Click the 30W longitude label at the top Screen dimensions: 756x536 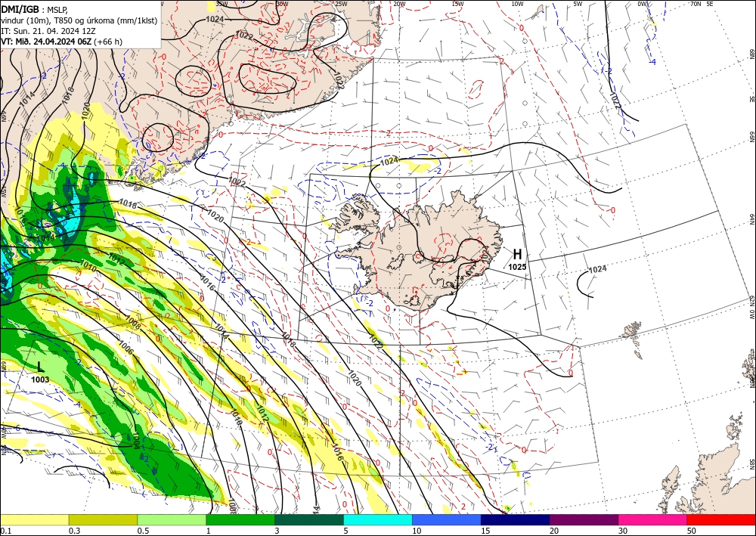[282, 4]
